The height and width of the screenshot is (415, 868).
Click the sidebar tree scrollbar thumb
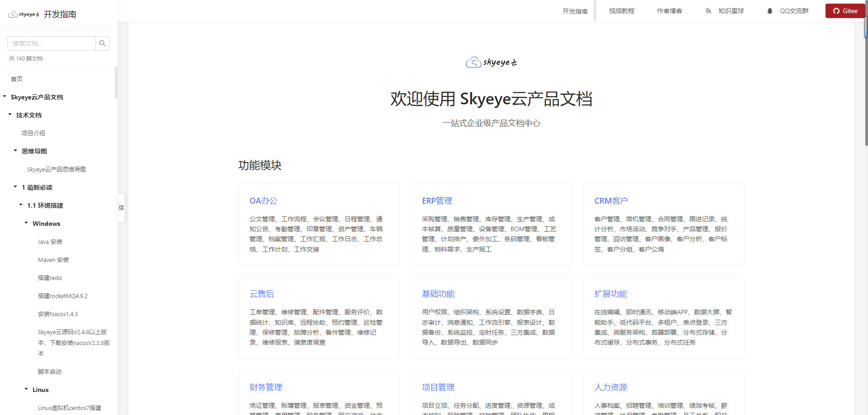tap(116, 83)
